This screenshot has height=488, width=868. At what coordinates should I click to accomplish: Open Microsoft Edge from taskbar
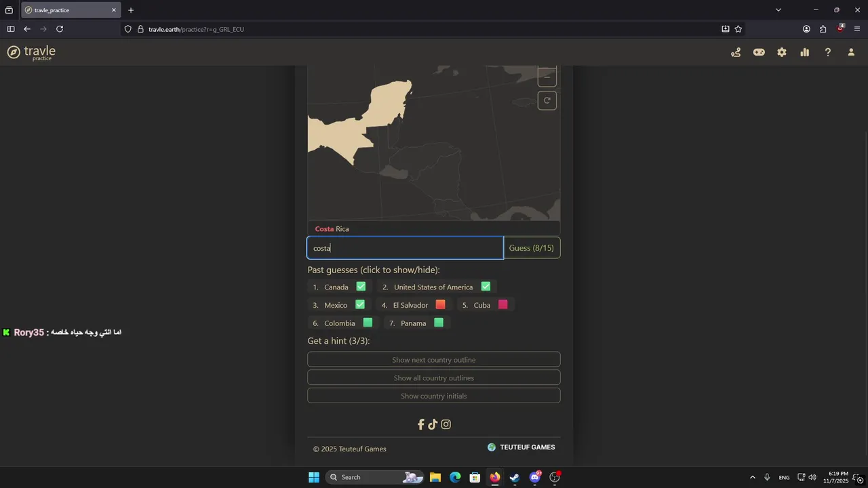[455, 477]
